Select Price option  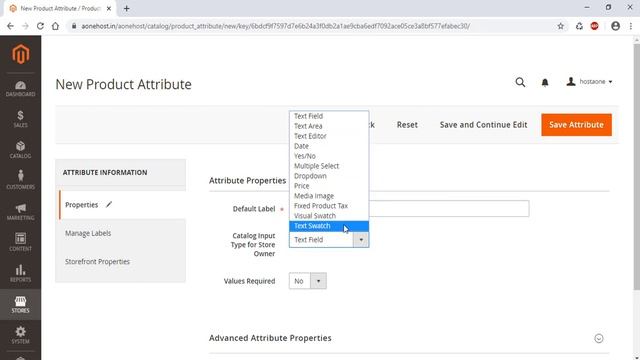tap(329, 186)
